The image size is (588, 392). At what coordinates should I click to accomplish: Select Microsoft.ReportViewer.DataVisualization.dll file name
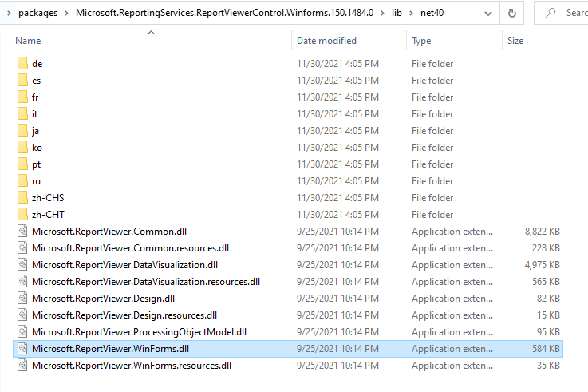pyautogui.click(x=125, y=265)
